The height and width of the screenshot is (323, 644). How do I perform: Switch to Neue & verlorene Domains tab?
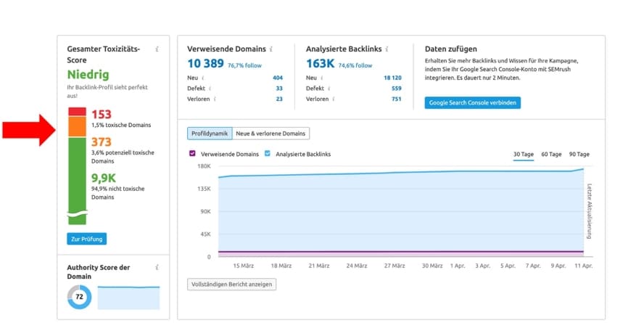coord(271,134)
